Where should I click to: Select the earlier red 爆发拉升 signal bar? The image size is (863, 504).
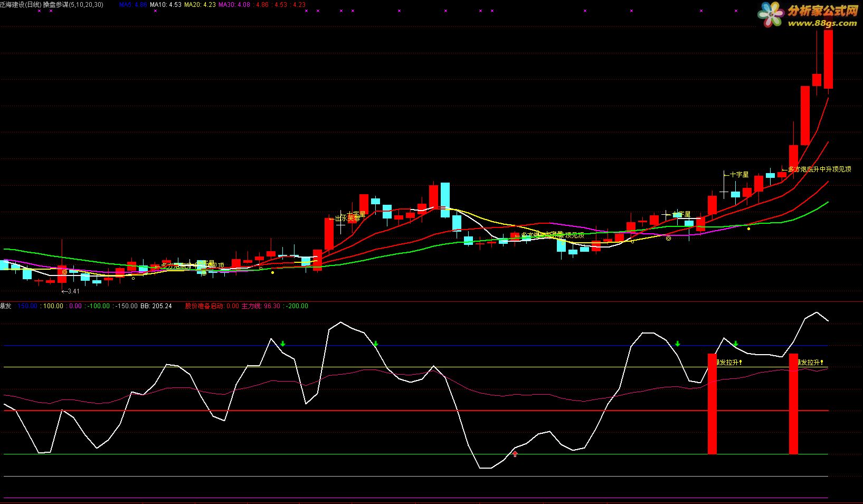[712, 404]
